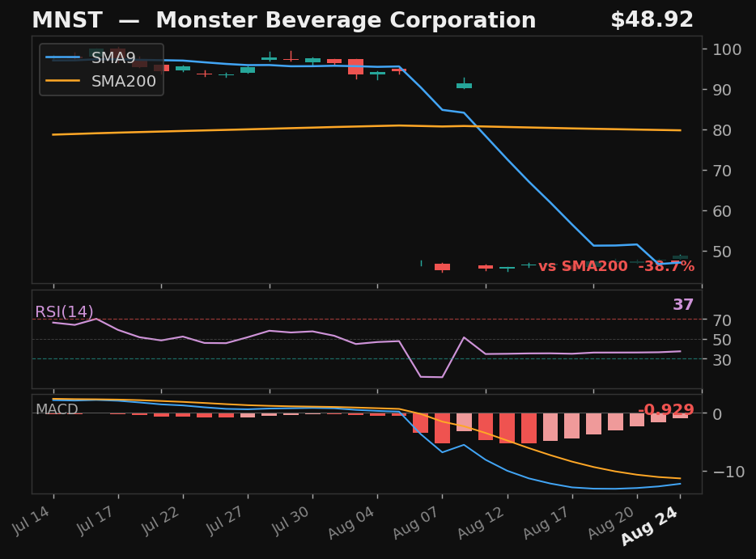The image size is (756, 559).
Task: Click the MNST ticker symbol in title
Action: click(67, 20)
